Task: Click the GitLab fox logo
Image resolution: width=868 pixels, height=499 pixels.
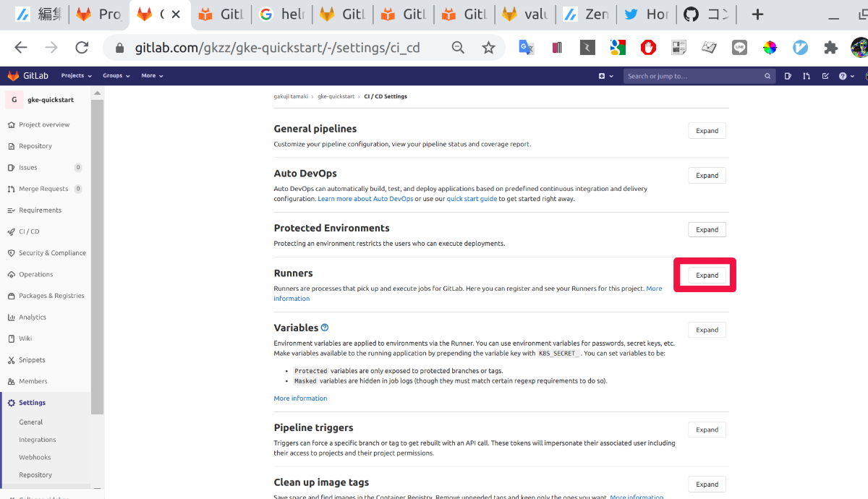Action: tap(13, 76)
